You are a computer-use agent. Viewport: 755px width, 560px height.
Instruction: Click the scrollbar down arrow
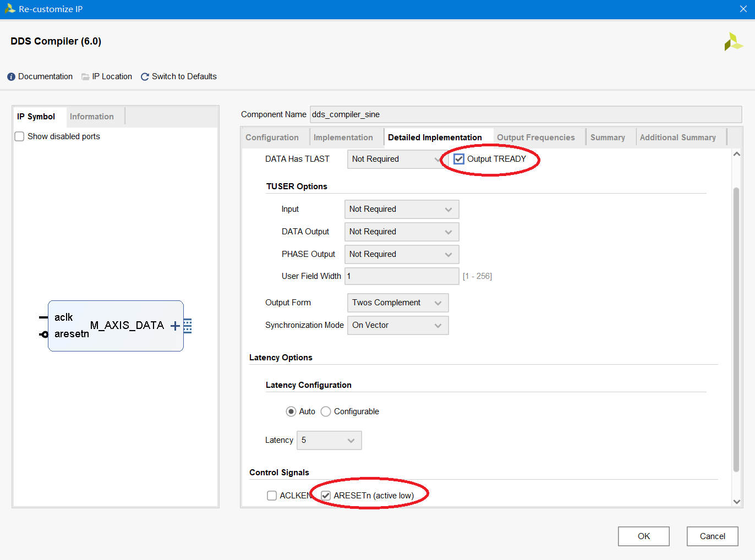click(737, 502)
